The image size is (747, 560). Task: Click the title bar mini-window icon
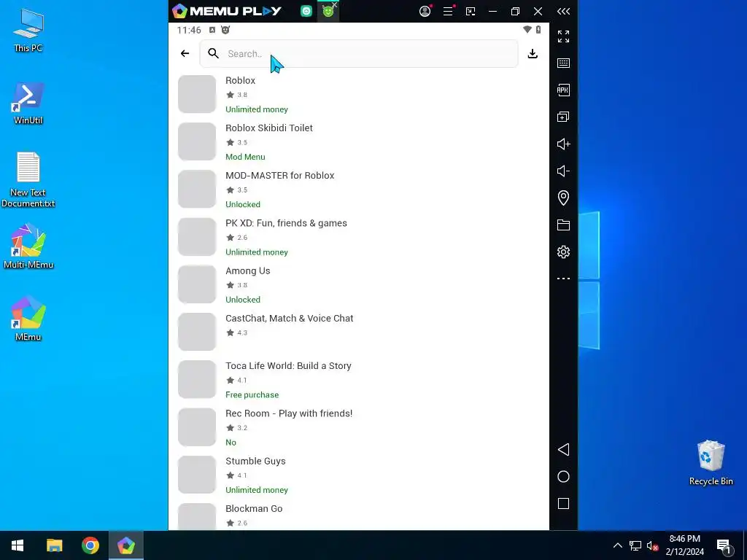[471, 11]
